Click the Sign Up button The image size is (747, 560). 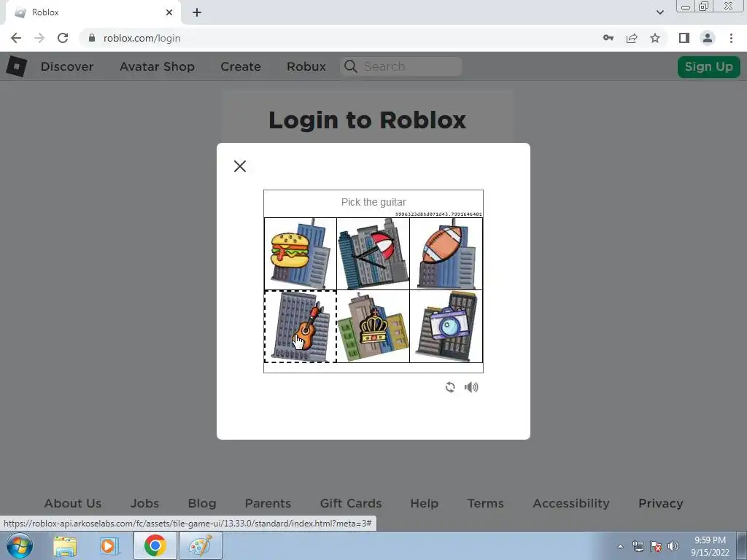[x=709, y=66]
